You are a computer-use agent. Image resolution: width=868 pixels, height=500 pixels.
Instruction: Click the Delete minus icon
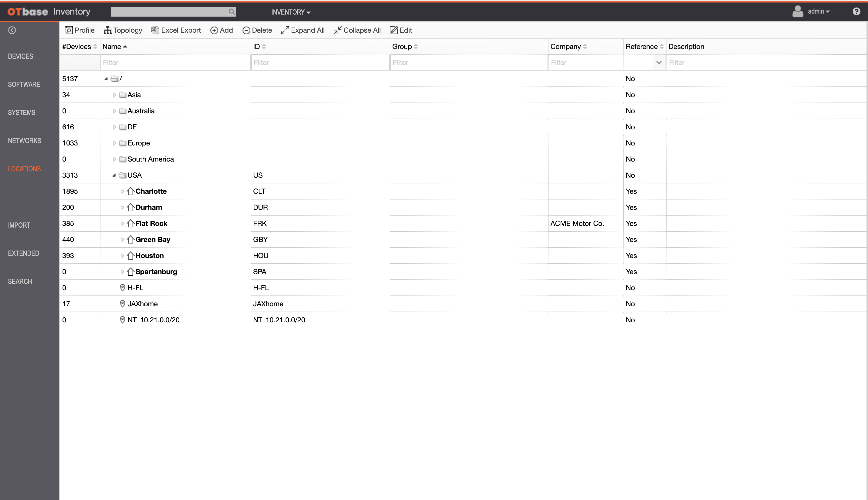246,30
